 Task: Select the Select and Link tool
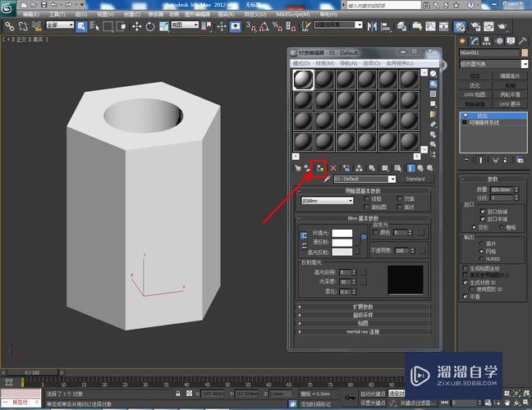tap(9, 26)
